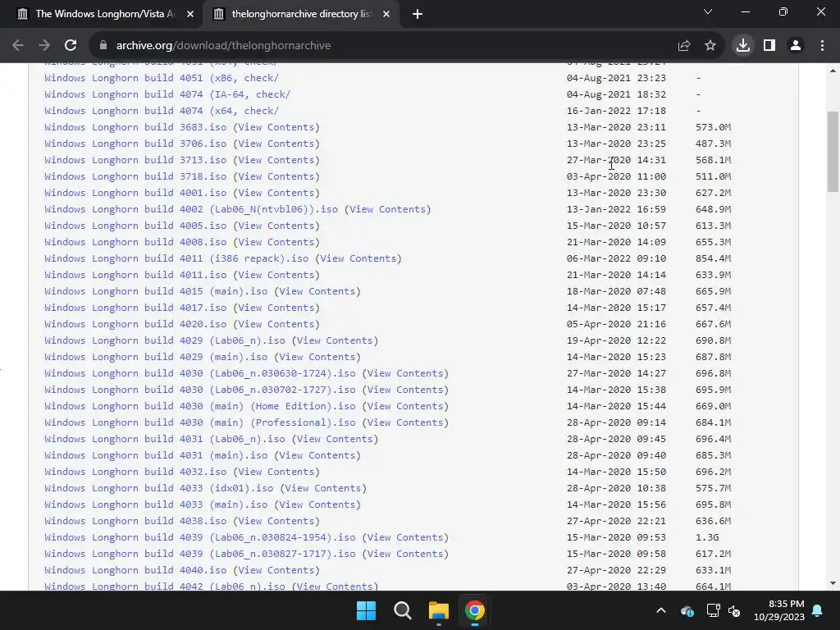Screen dimensions: 840x630
Task: Go back to the previous page
Action: point(18,46)
